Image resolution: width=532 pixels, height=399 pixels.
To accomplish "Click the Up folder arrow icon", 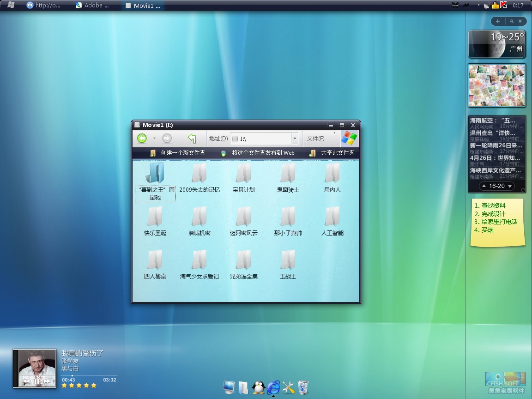I will [192, 138].
